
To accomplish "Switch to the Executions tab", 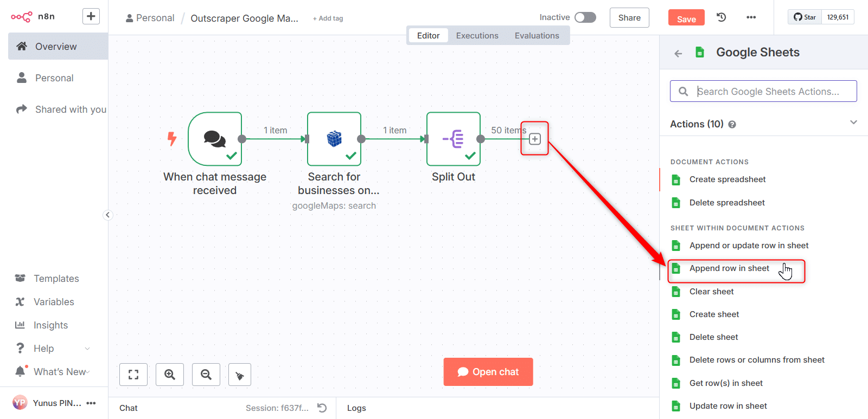I will pos(477,36).
